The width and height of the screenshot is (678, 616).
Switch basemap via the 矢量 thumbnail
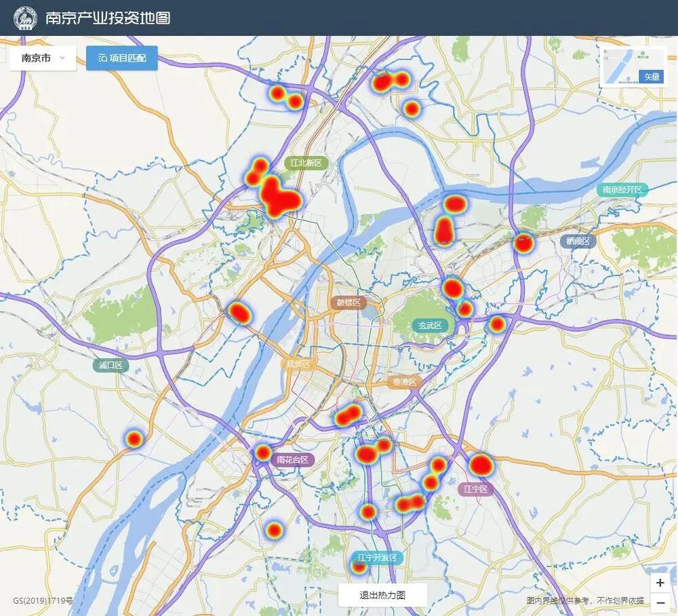[x=633, y=66]
